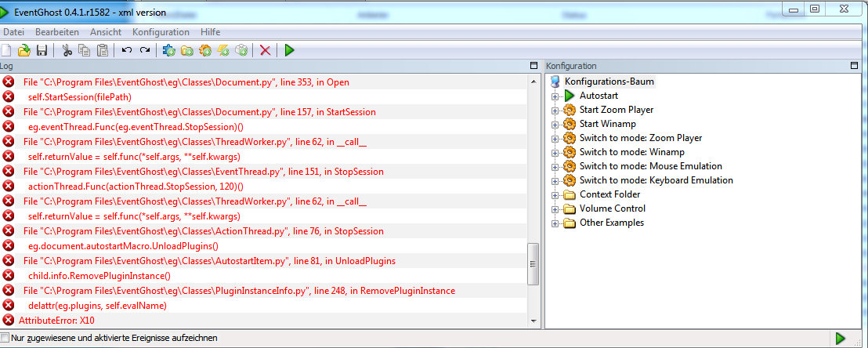Select log line mentioning AutostartItem.py line 81

tap(263, 260)
